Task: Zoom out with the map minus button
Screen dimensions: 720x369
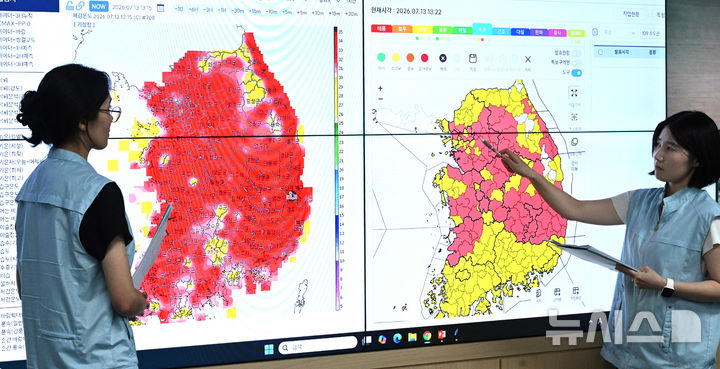Action: (380, 99)
